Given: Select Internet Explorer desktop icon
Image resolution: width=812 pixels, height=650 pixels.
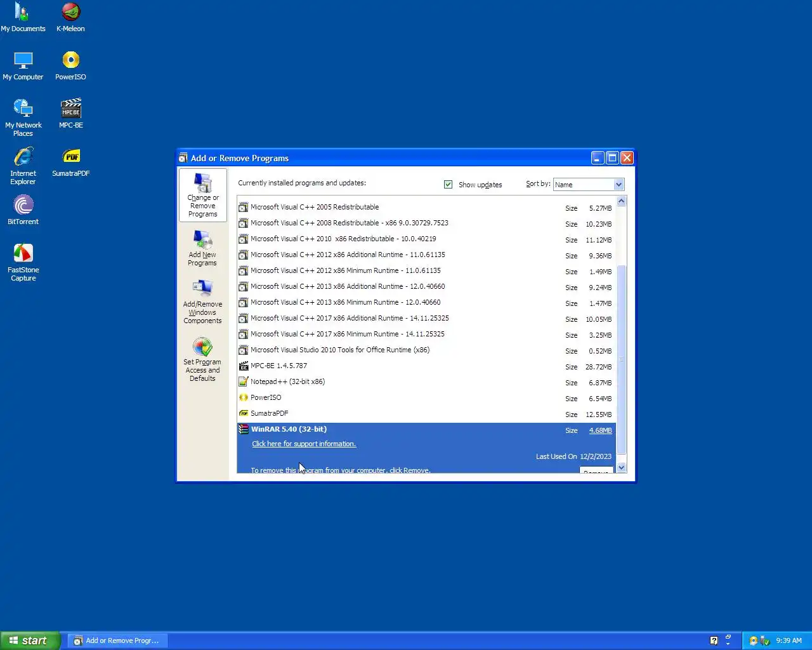Looking at the screenshot, I should pos(23,166).
